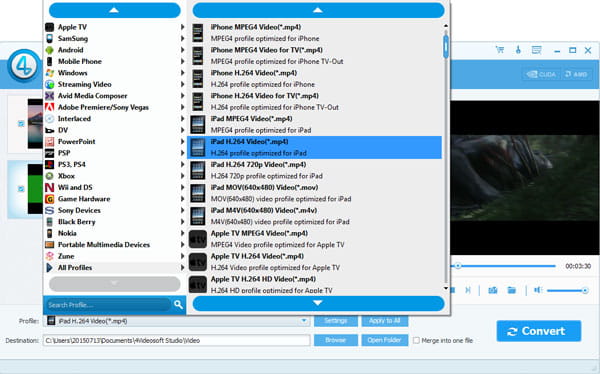Click the Game Hardware icon

pos(49,199)
